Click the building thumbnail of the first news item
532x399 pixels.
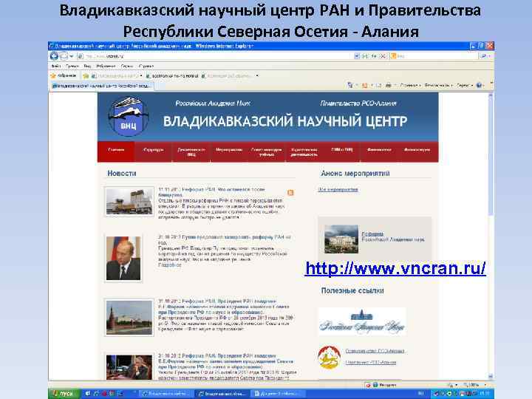129,202
